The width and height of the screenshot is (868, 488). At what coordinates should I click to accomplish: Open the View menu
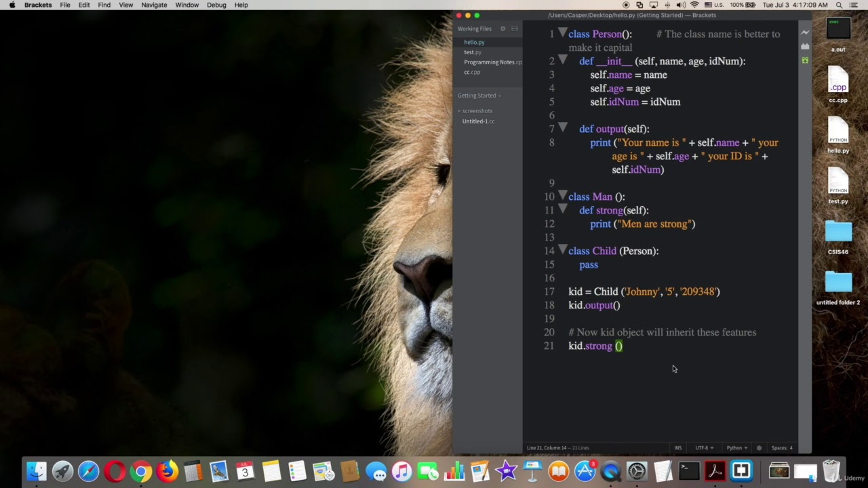(126, 5)
